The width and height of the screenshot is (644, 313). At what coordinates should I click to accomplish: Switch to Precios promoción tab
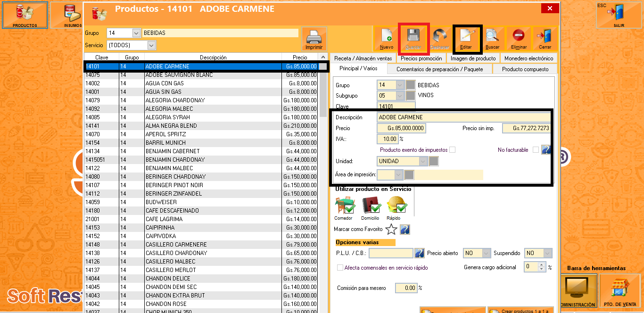pos(421,58)
